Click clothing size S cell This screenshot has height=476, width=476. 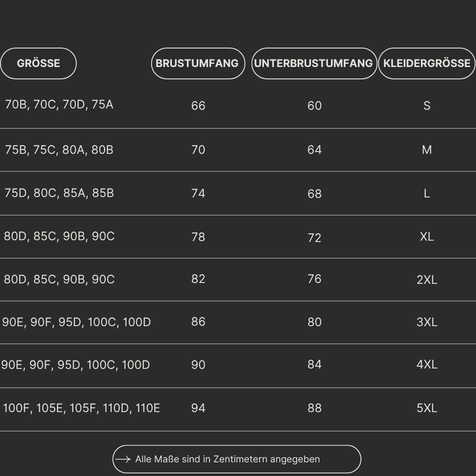(427, 106)
